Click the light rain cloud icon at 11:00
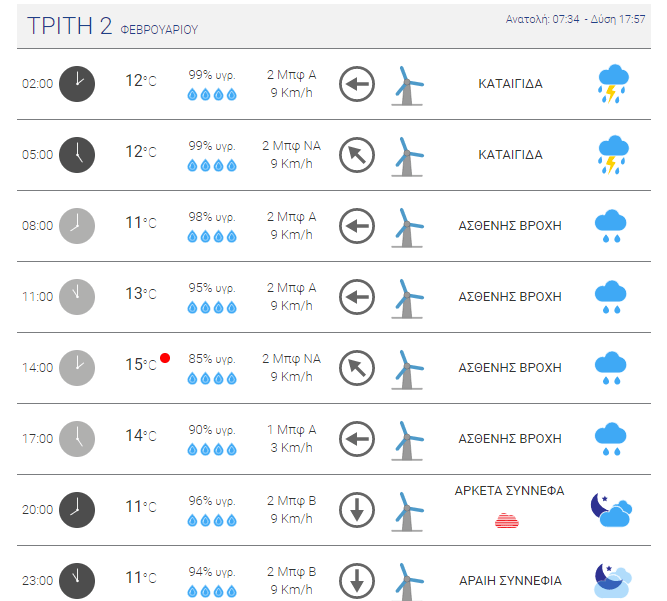Image resolution: width=667 pixels, height=601 pixels. pyautogui.click(x=611, y=297)
